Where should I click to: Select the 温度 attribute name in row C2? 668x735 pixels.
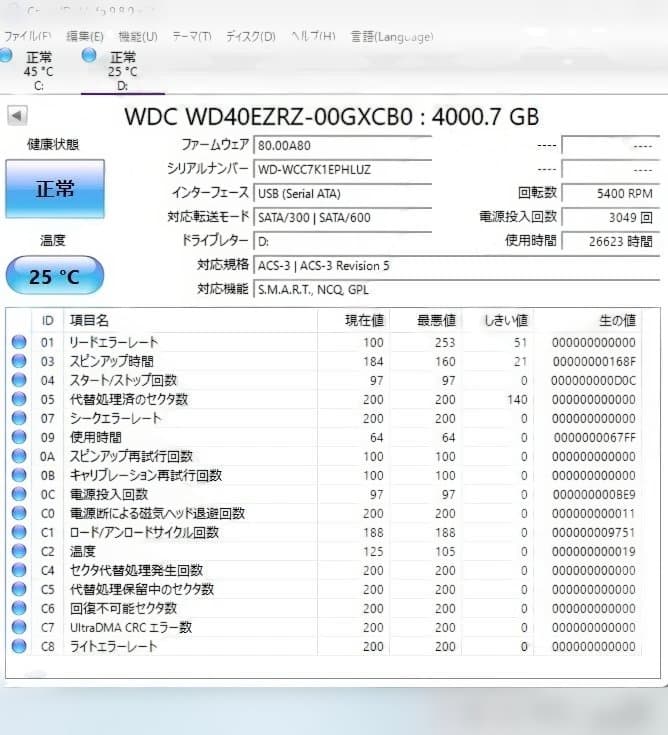pyautogui.click(x=83, y=551)
